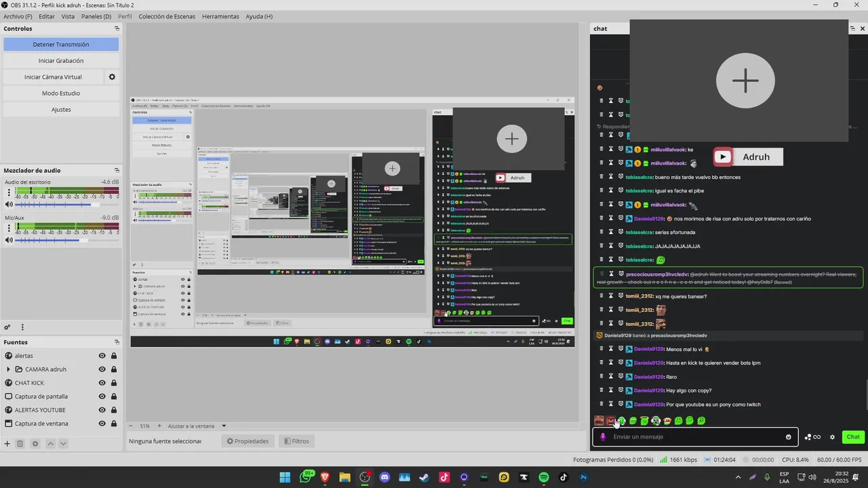This screenshot has width=868, height=488.
Task: Click the large plus circle overlay
Action: point(745,81)
